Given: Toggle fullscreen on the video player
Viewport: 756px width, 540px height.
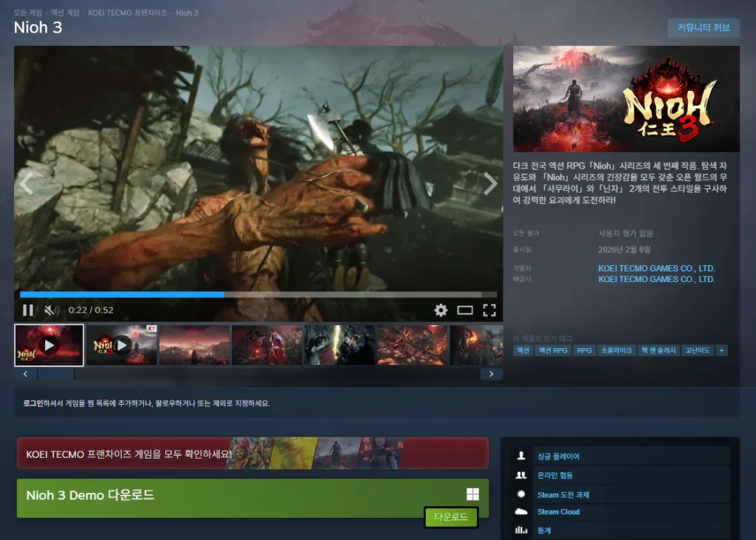Looking at the screenshot, I should [x=489, y=310].
